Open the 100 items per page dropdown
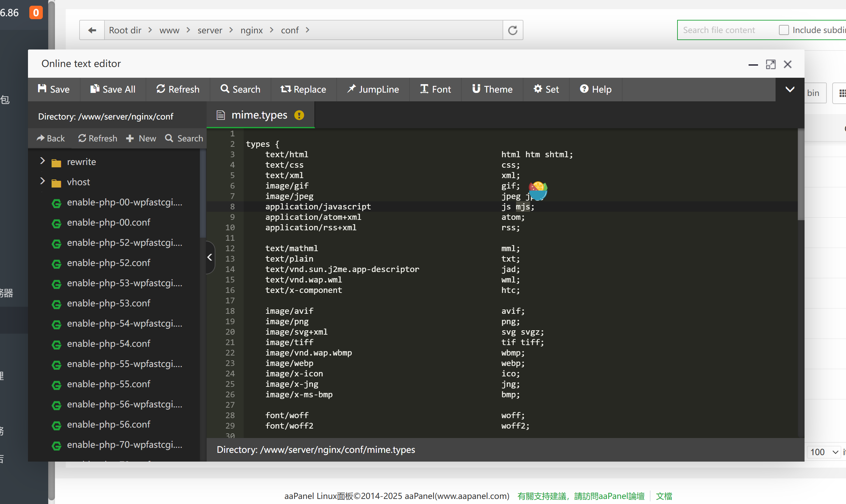 [824, 452]
